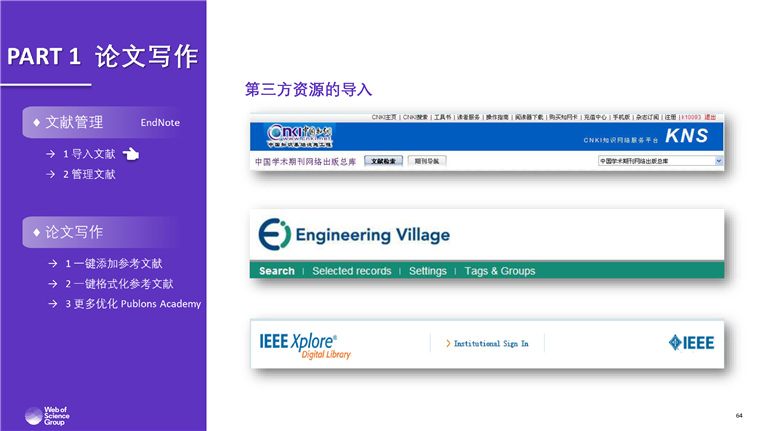
Task: Open Tags & Groups in Engineering Village
Action: tap(500, 271)
